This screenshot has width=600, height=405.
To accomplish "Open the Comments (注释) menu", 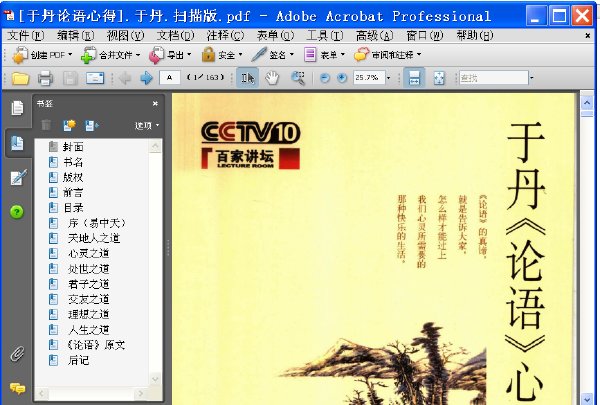I will (x=225, y=36).
